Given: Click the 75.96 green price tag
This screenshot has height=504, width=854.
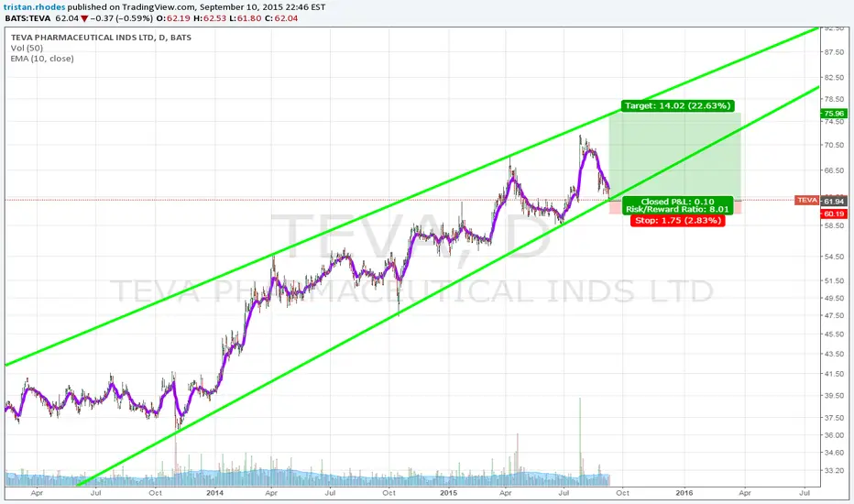Looking at the screenshot, I should coord(834,114).
